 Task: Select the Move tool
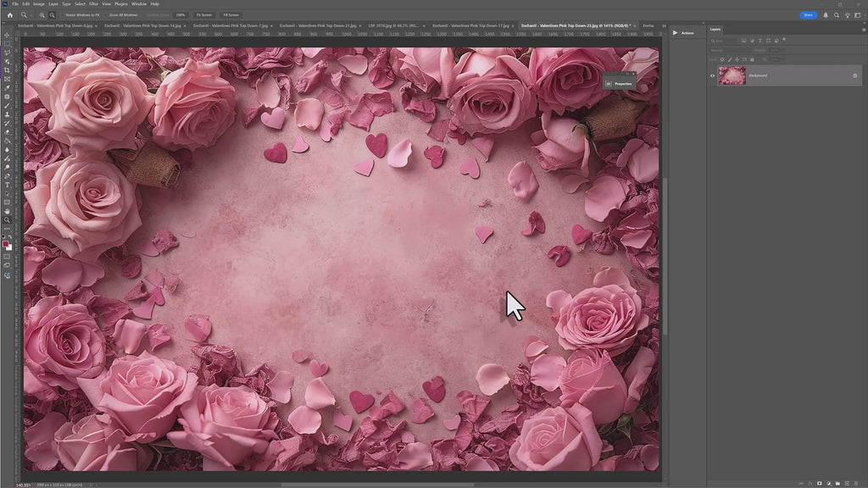point(7,35)
